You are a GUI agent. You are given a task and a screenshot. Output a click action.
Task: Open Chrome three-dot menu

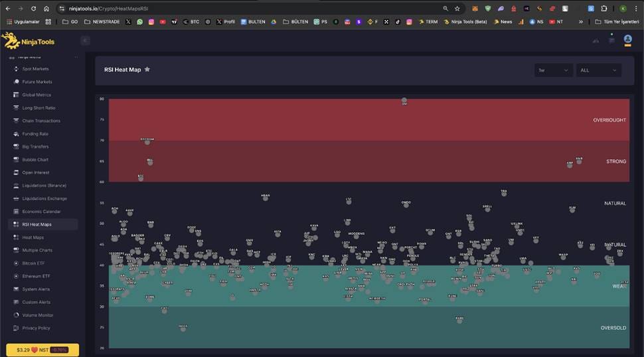pyautogui.click(x=636, y=8)
